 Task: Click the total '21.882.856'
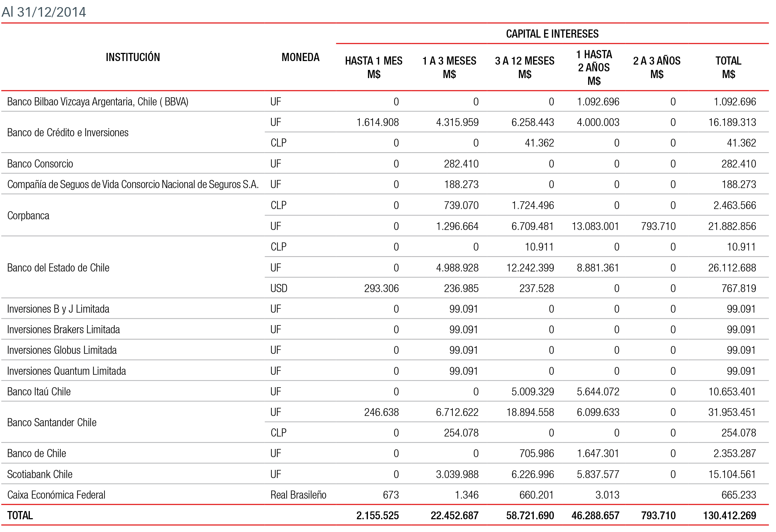pos(732,226)
